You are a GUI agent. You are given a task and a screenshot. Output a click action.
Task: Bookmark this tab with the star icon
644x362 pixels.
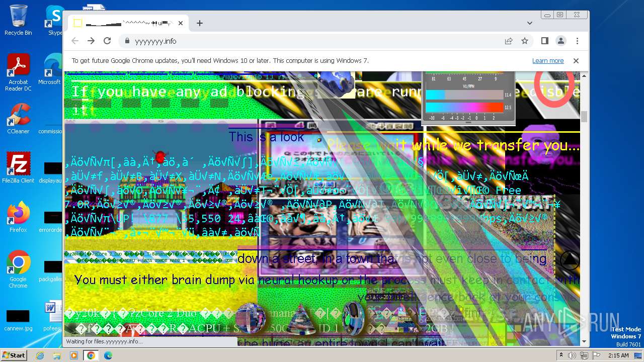pyautogui.click(x=525, y=41)
